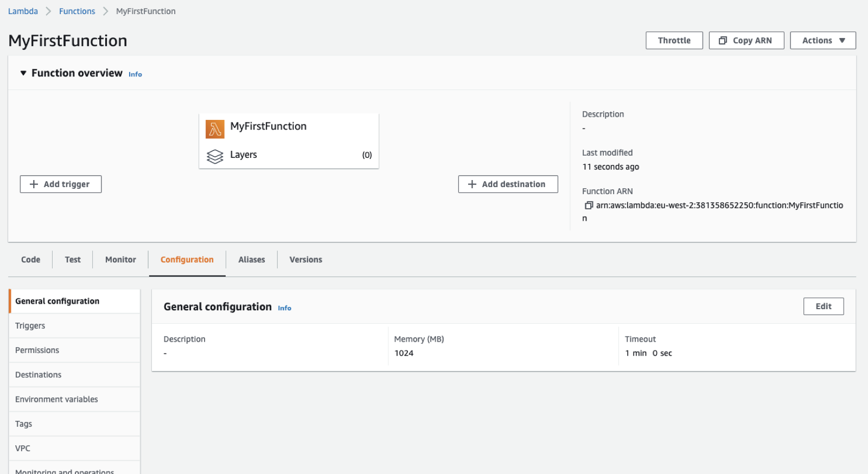Click the Layers stack icon
The width and height of the screenshot is (868, 474).
215,156
